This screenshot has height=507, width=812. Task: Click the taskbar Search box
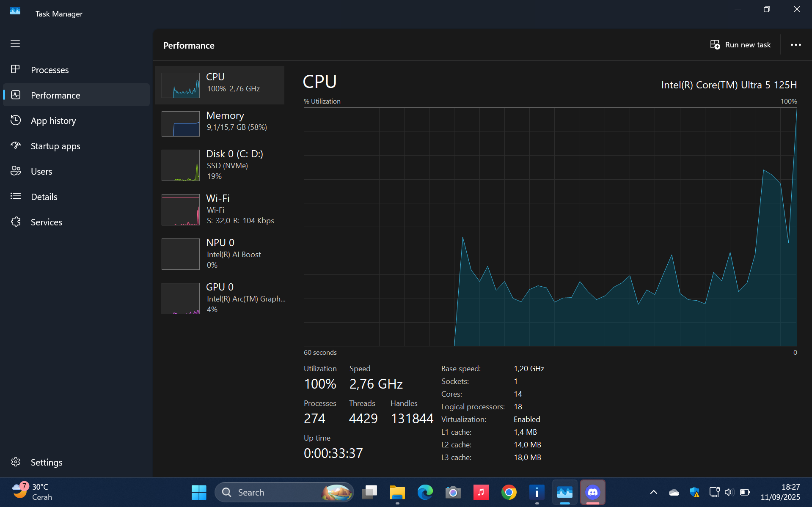[x=284, y=492]
